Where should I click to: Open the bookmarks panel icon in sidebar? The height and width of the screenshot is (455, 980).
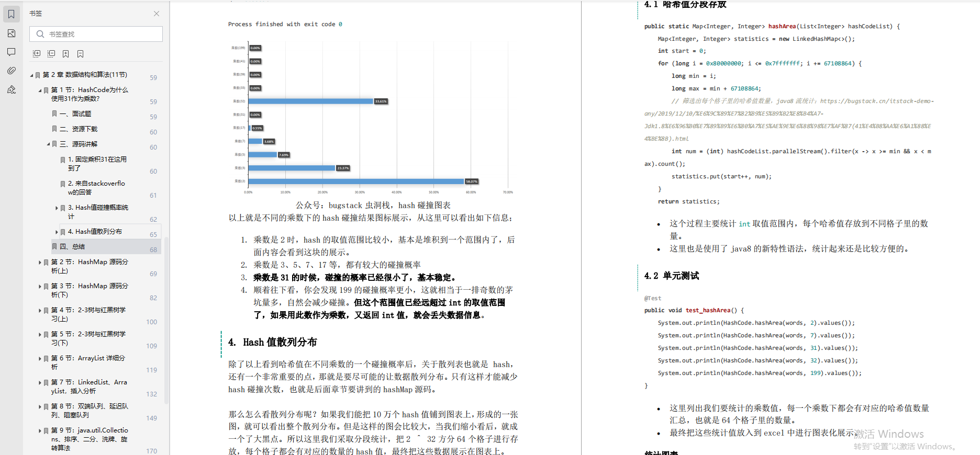pyautogui.click(x=12, y=14)
